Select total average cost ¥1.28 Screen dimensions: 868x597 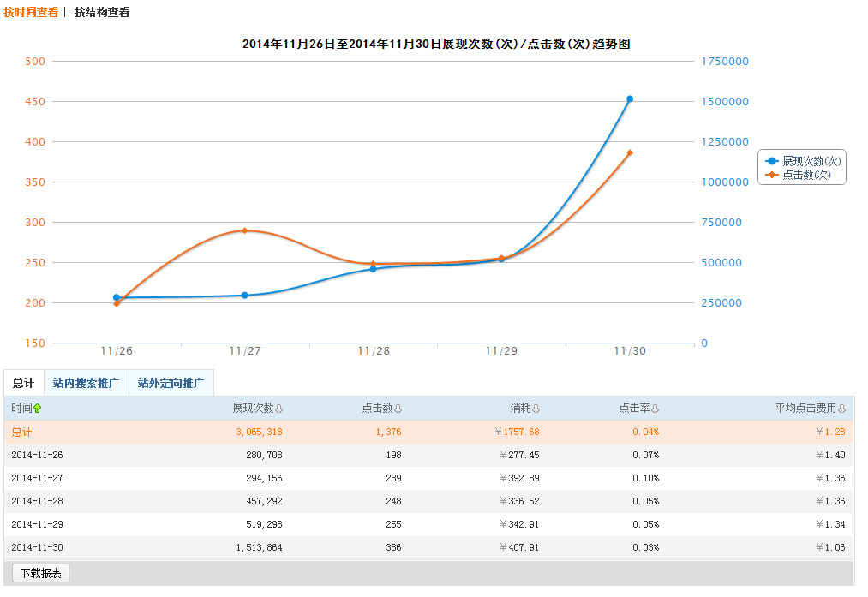coord(830,433)
